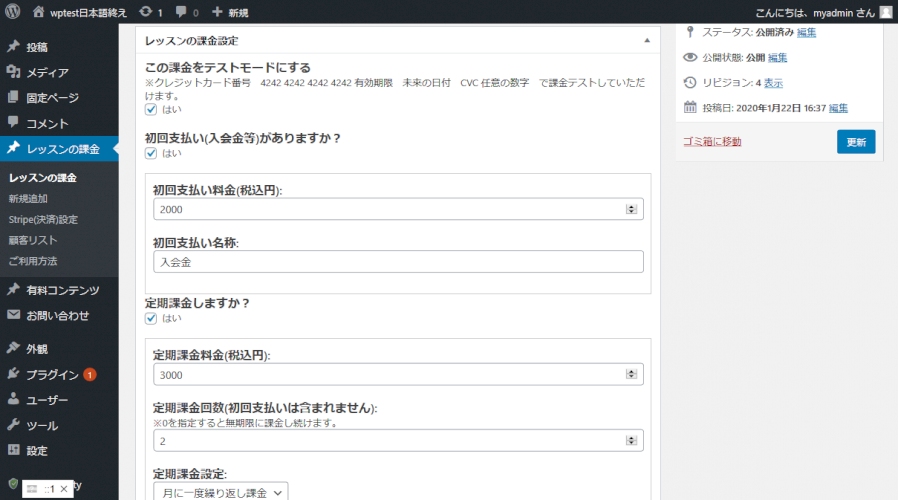Click 編集 link next to 投稿日
The image size is (898, 500).
click(838, 108)
